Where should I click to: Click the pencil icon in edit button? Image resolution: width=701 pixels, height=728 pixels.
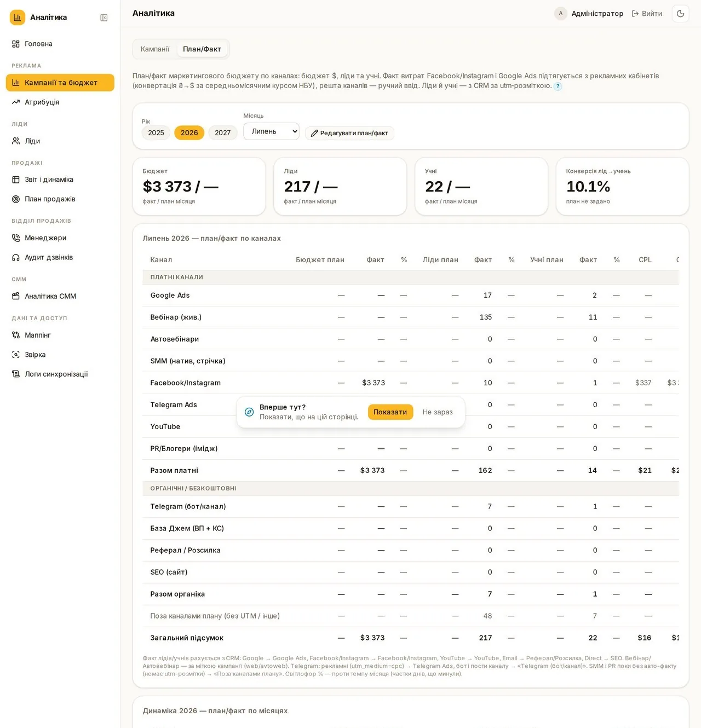tap(314, 133)
